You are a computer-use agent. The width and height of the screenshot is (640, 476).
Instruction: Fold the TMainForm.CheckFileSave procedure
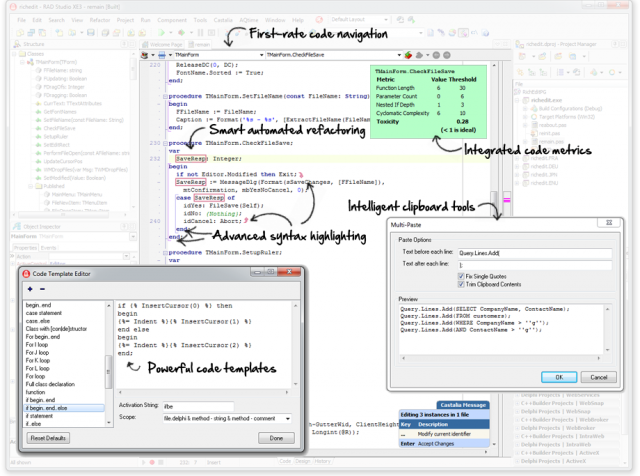tap(165, 143)
